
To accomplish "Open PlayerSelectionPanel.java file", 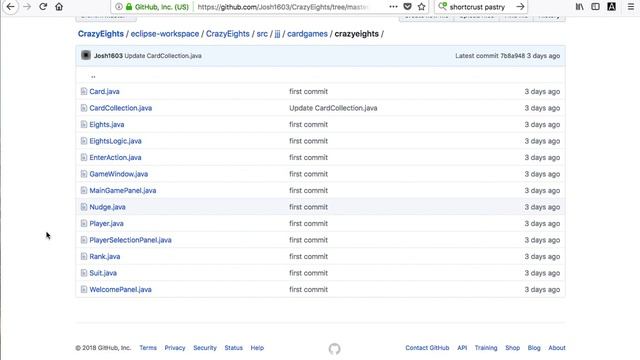I will 131,240.
